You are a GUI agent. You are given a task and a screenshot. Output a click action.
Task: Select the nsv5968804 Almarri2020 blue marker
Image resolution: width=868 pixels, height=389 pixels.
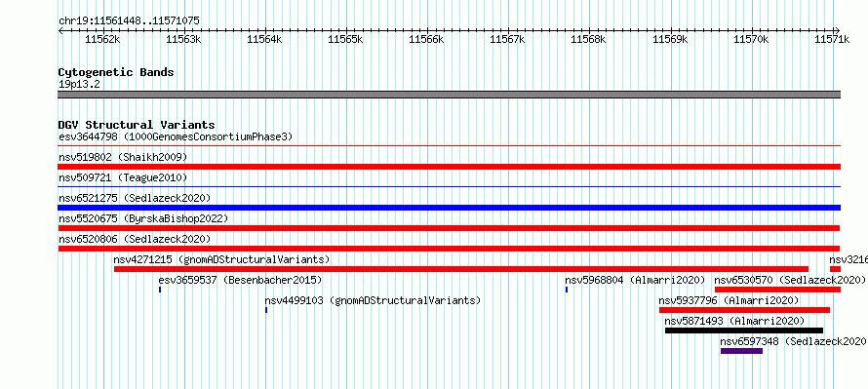coord(567,290)
